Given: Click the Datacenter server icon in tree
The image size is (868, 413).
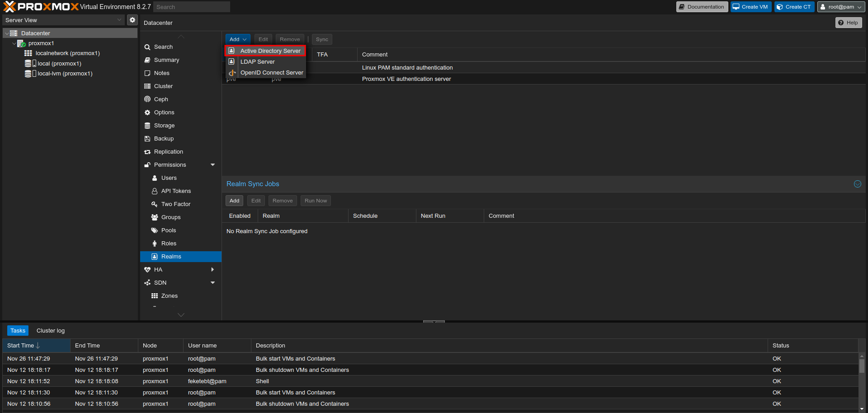Looking at the screenshot, I should click(x=14, y=33).
